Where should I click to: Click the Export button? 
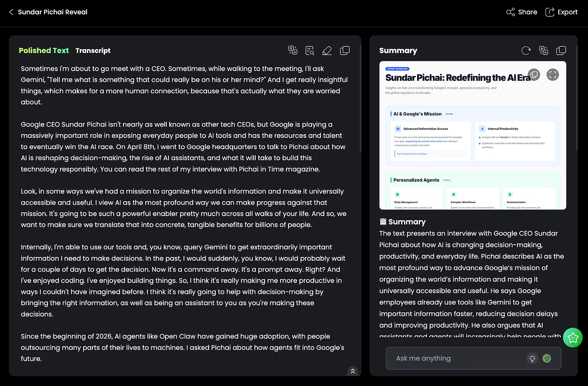tap(562, 12)
